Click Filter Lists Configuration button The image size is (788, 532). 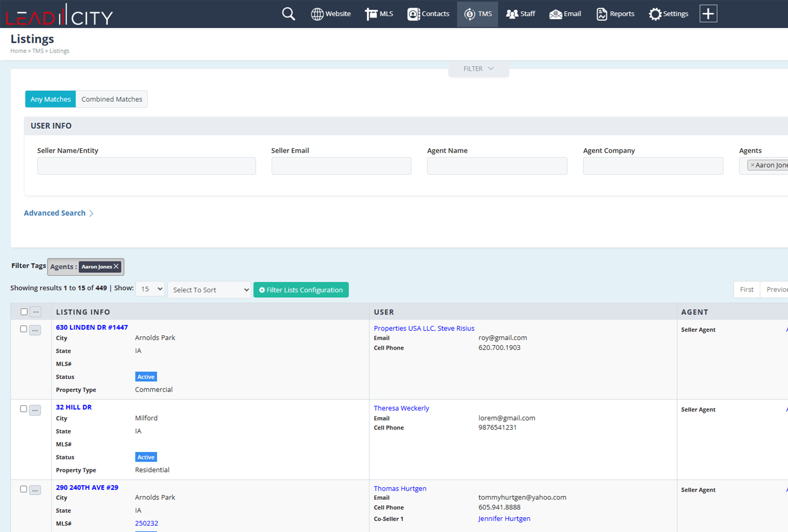(x=301, y=290)
